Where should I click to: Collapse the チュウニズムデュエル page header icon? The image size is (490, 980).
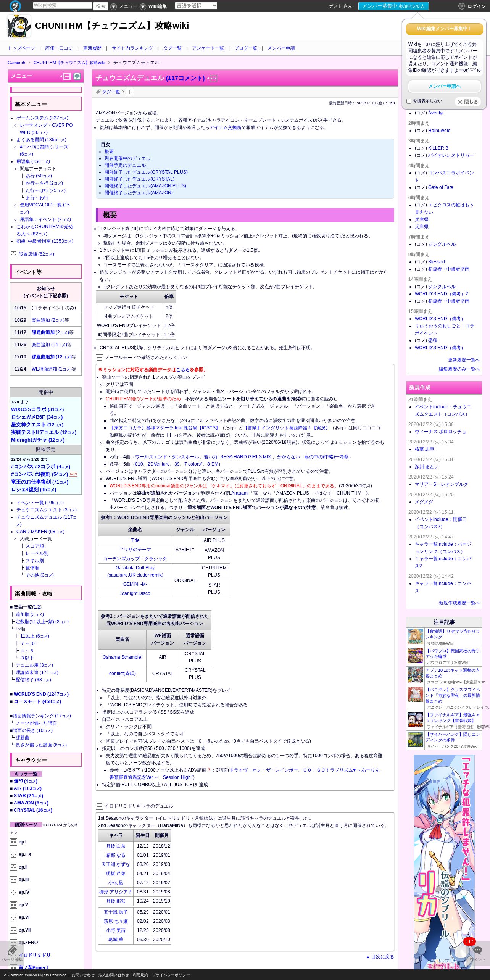point(214,79)
